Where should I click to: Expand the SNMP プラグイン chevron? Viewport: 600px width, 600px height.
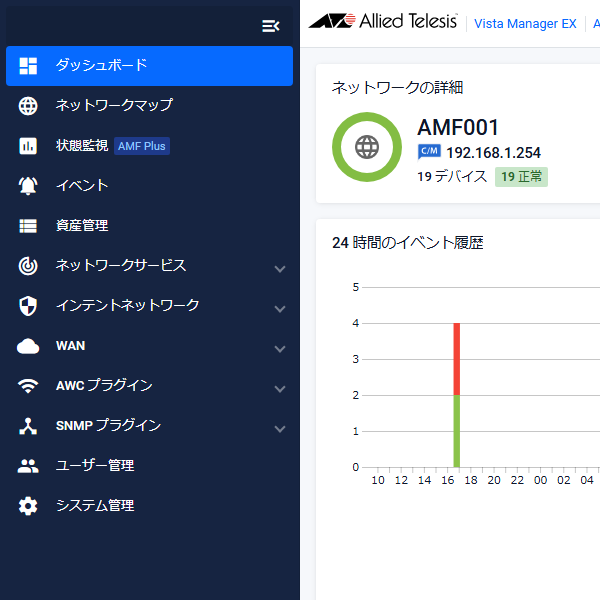(x=280, y=429)
